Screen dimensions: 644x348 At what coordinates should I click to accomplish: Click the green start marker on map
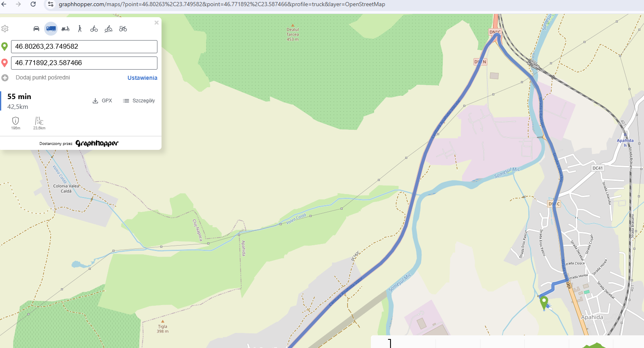tap(544, 303)
